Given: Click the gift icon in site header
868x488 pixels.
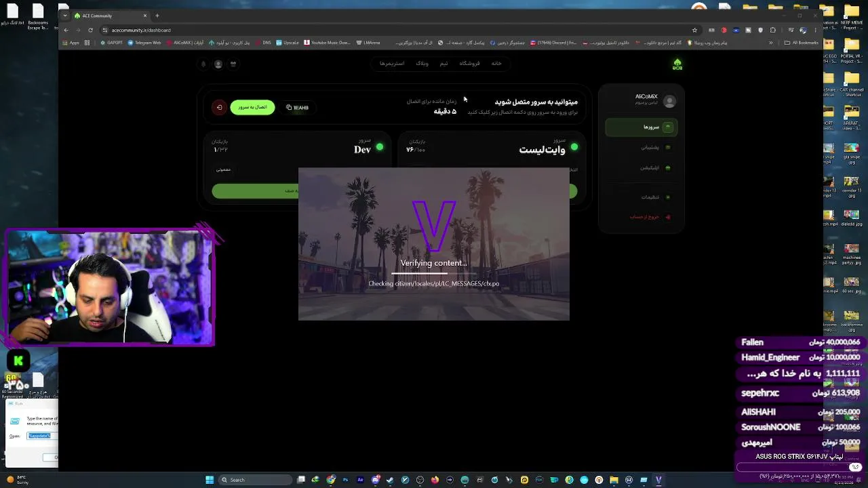Looking at the screenshot, I should [x=233, y=64].
